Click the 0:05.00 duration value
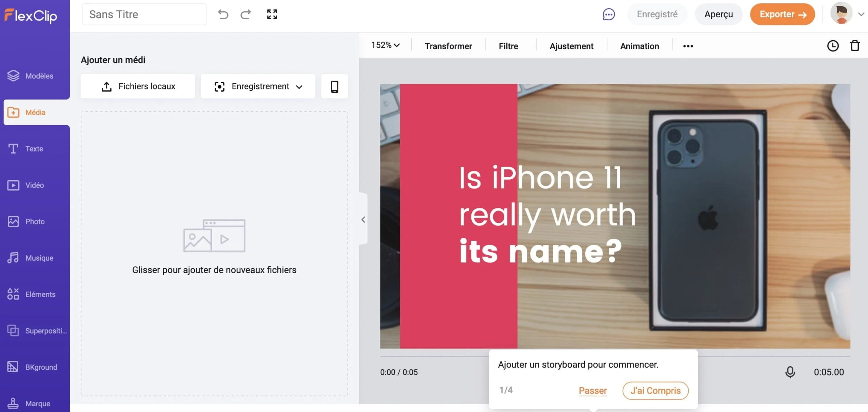Screen dimensions: 868x412 (829, 372)
